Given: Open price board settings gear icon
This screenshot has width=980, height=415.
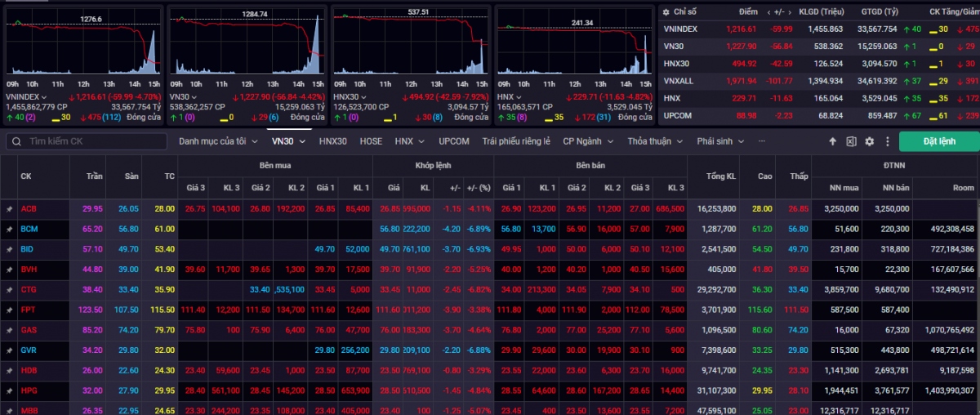Looking at the screenshot, I should 870,141.
